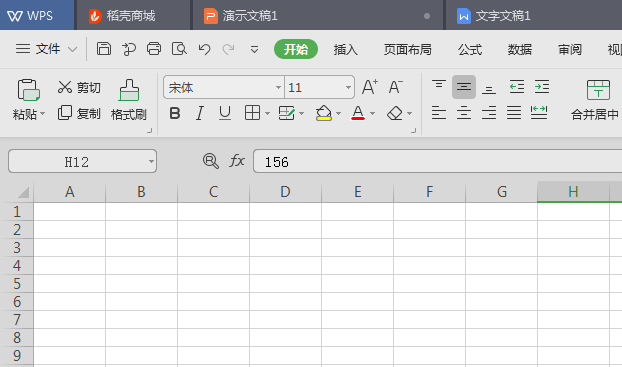Toggle Align Right
Image resolution: width=622 pixels, height=367 pixels.
click(489, 113)
